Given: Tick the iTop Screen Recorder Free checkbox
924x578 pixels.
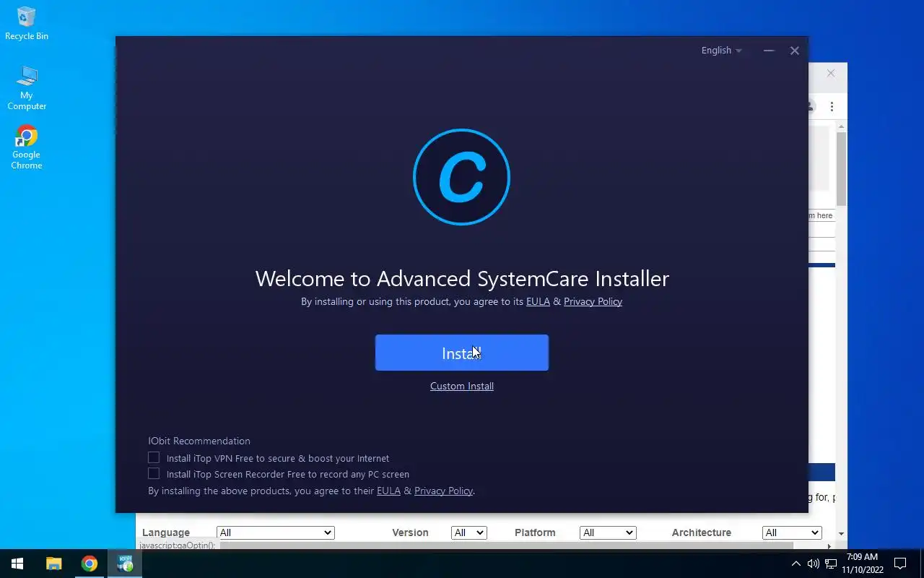Looking at the screenshot, I should pyautogui.click(x=154, y=473).
